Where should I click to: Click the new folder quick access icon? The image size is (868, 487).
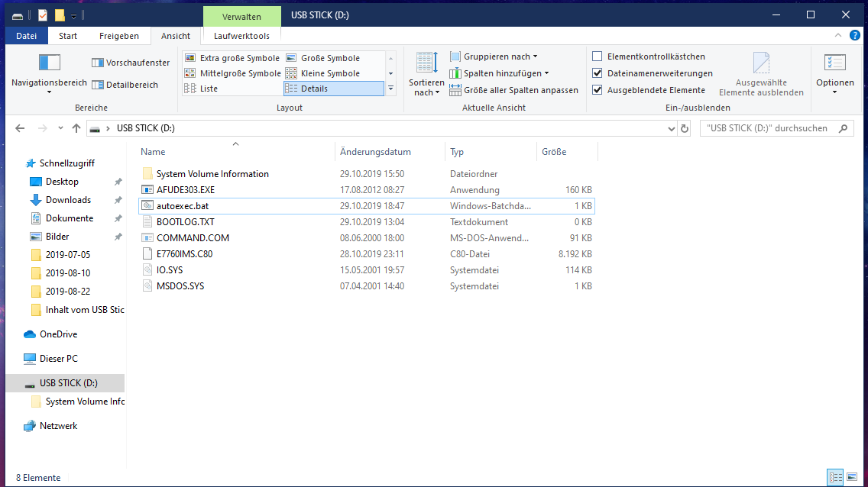60,15
